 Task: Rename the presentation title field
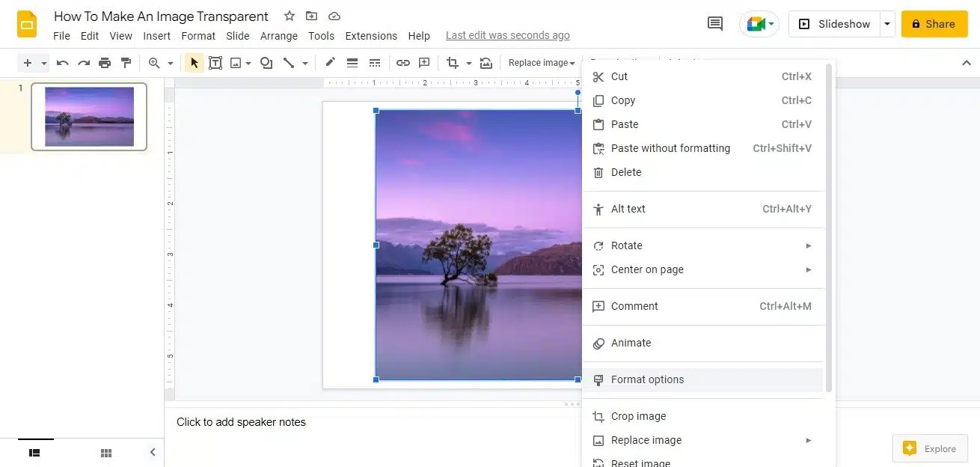tap(162, 16)
